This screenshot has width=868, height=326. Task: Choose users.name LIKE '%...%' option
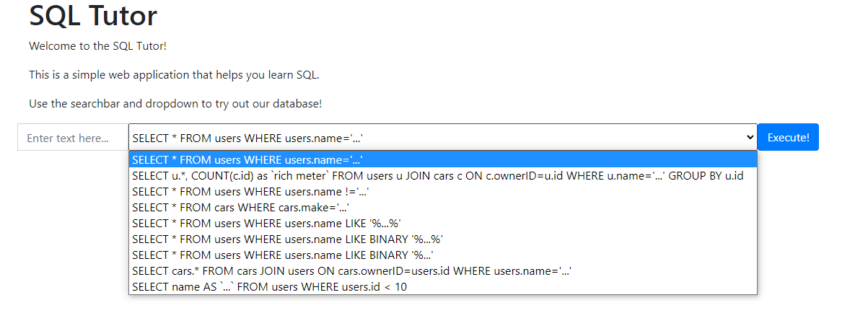443,223
